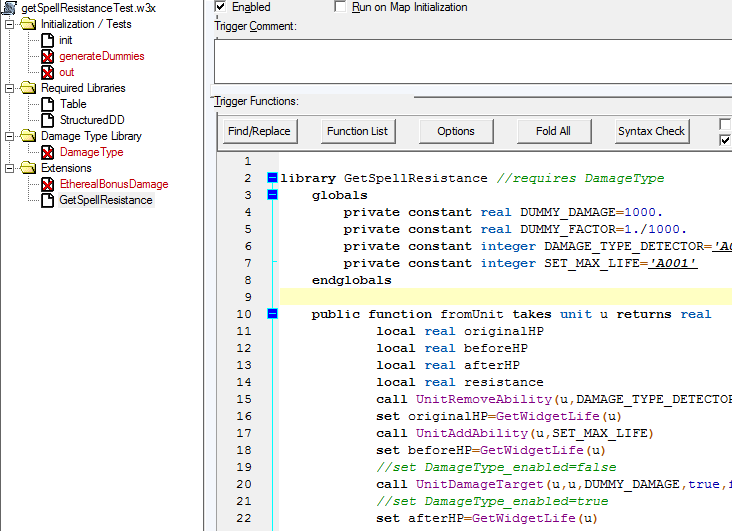The height and width of the screenshot is (531, 732).
Task: Click the comment "//set DamageType_enabled=false"
Action: coord(496,467)
